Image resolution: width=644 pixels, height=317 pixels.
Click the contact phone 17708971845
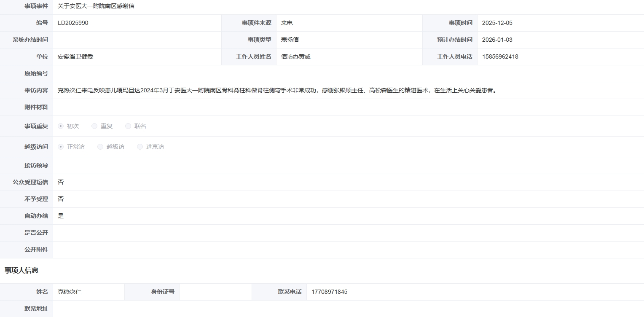329,292
